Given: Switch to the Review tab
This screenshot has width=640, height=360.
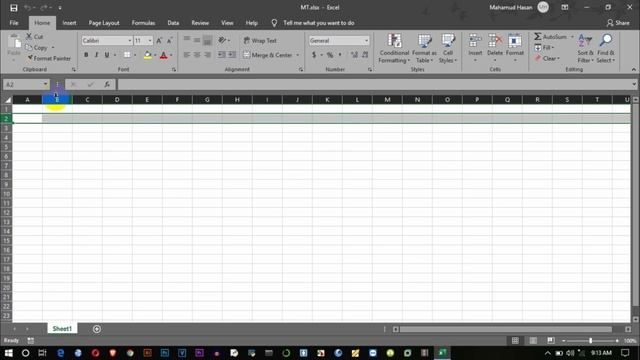Looking at the screenshot, I should pyautogui.click(x=200, y=23).
